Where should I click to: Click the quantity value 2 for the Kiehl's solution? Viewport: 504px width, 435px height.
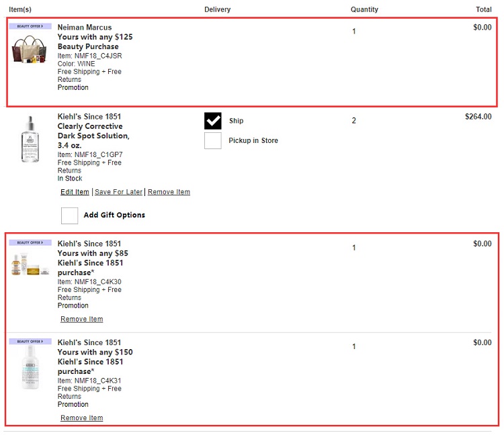click(x=354, y=121)
